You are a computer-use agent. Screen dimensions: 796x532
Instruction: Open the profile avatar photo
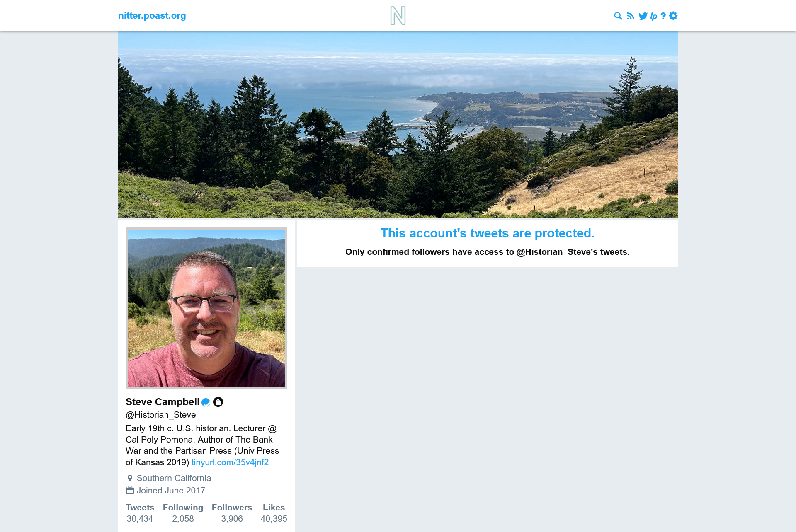206,308
